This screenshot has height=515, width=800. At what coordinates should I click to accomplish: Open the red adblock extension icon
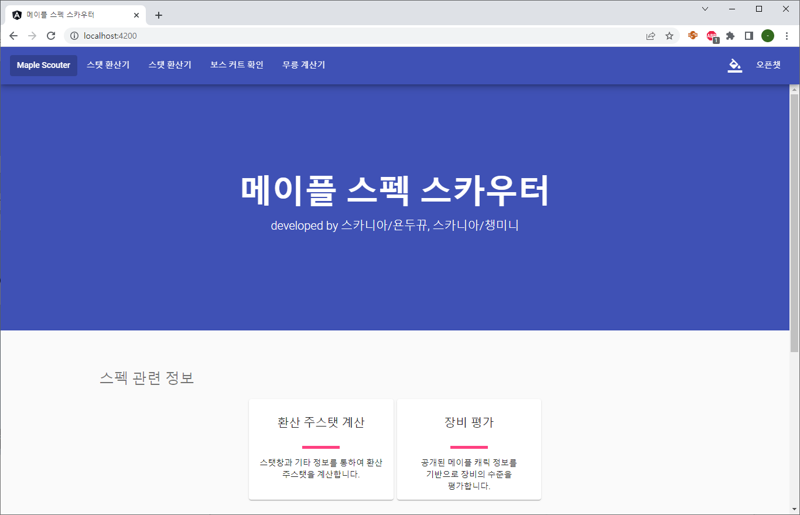(712, 36)
